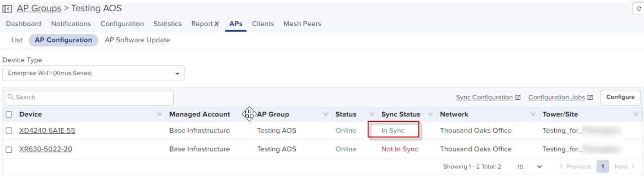
Task: Open the AP Group column filter icon
Action: [326, 114]
